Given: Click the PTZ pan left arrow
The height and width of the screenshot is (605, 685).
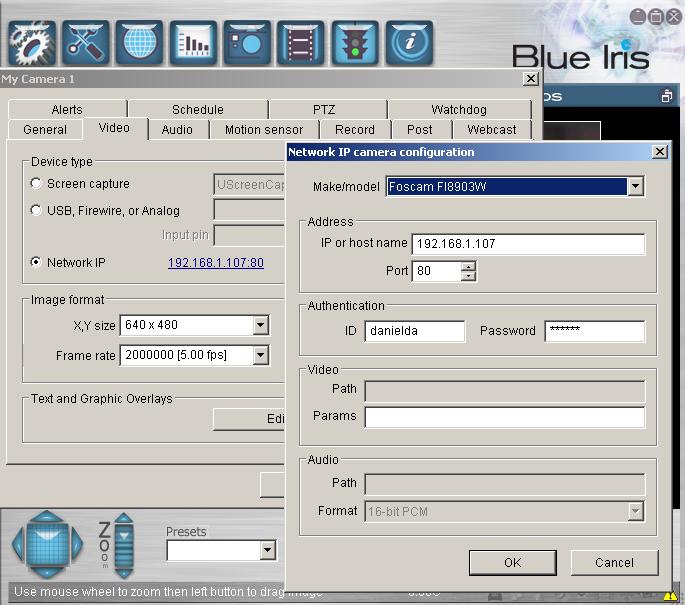Looking at the screenshot, I should click(17, 544).
